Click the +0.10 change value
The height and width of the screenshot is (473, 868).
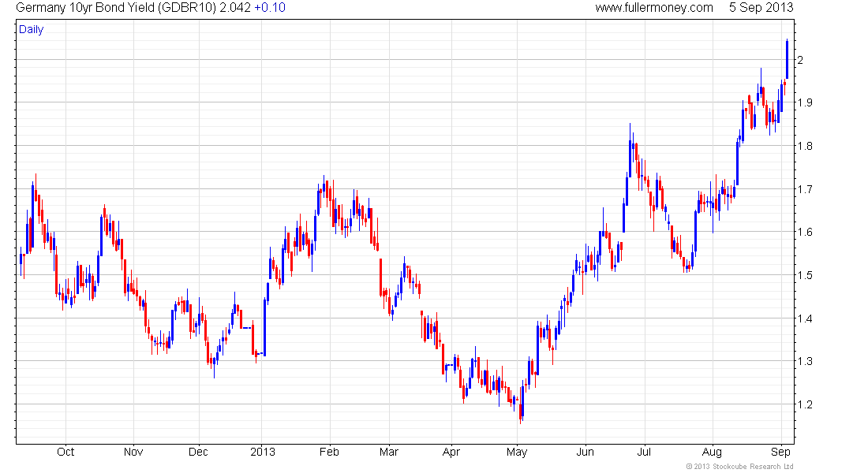[270, 8]
